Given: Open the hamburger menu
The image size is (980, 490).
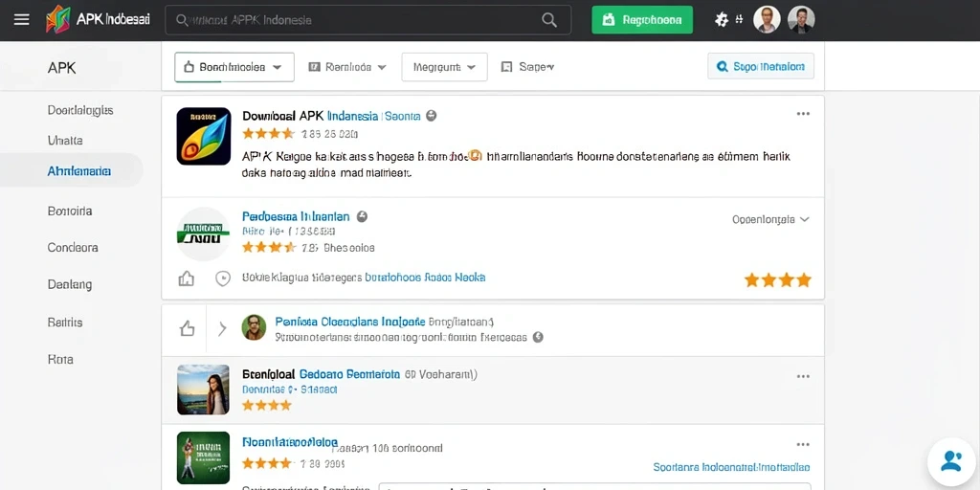Looking at the screenshot, I should pos(21,20).
